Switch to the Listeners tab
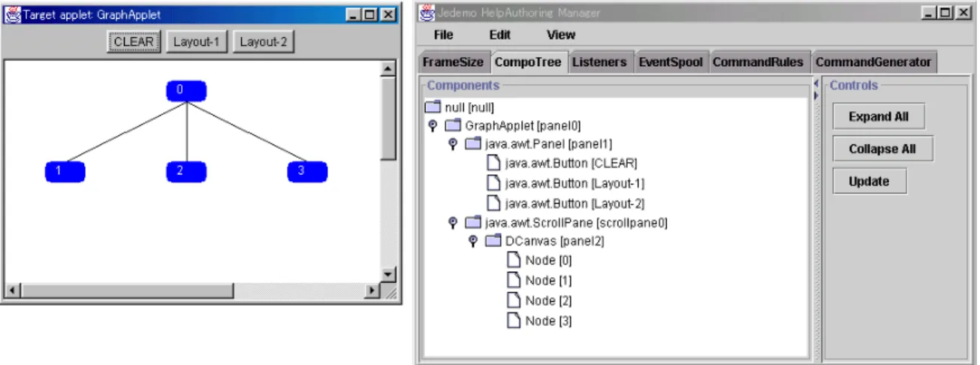This screenshot has width=980, height=365. [599, 62]
